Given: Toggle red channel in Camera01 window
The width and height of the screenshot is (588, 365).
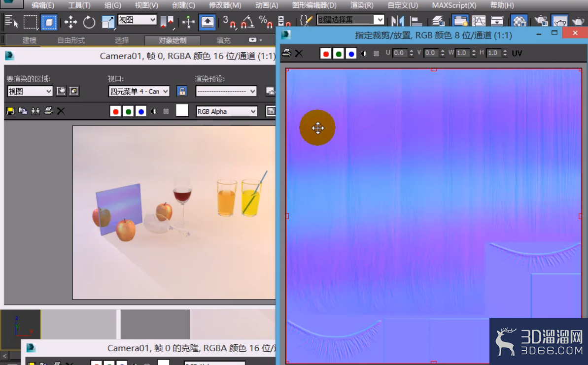Looking at the screenshot, I should coord(115,111).
